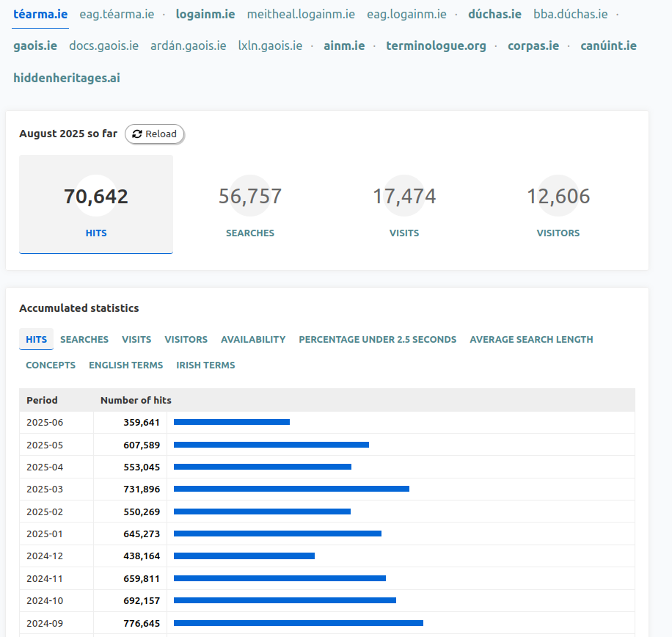Click the SEARCHES summary circle
The width and height of the screenshot is (672, 637).
point(250,195)
